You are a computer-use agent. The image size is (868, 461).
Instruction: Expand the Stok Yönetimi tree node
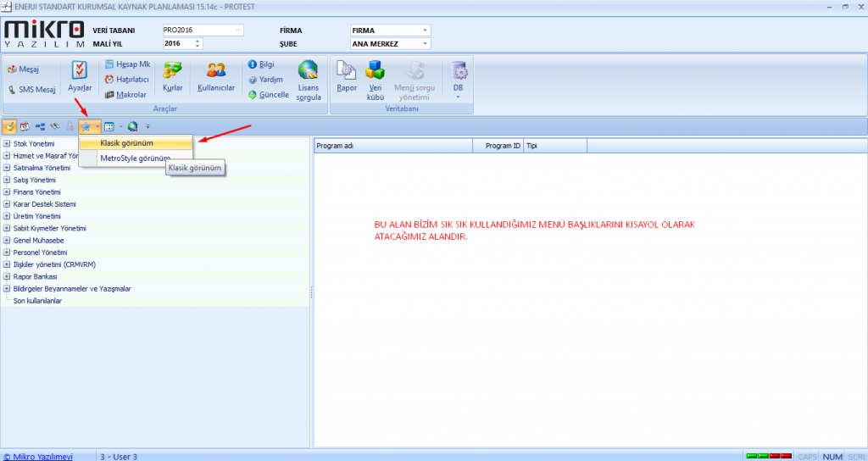click(x=7, y=144)
